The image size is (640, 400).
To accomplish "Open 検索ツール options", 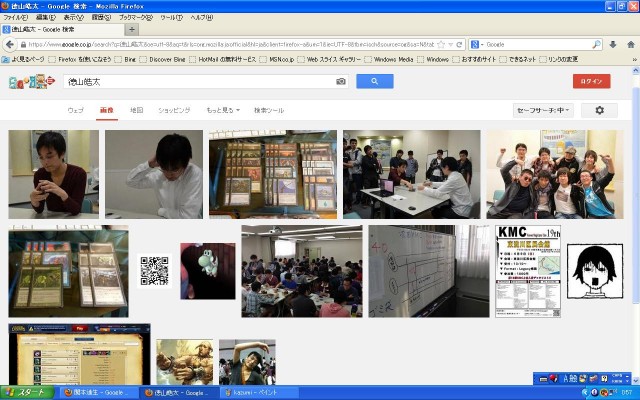I will (x=269, y=110).
